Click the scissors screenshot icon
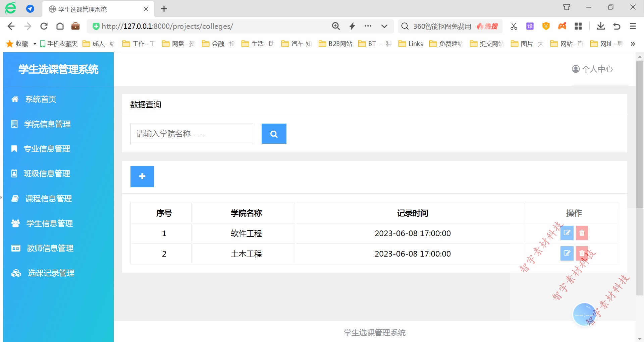Viewport: 644px width, 342px height. point(514,26)
